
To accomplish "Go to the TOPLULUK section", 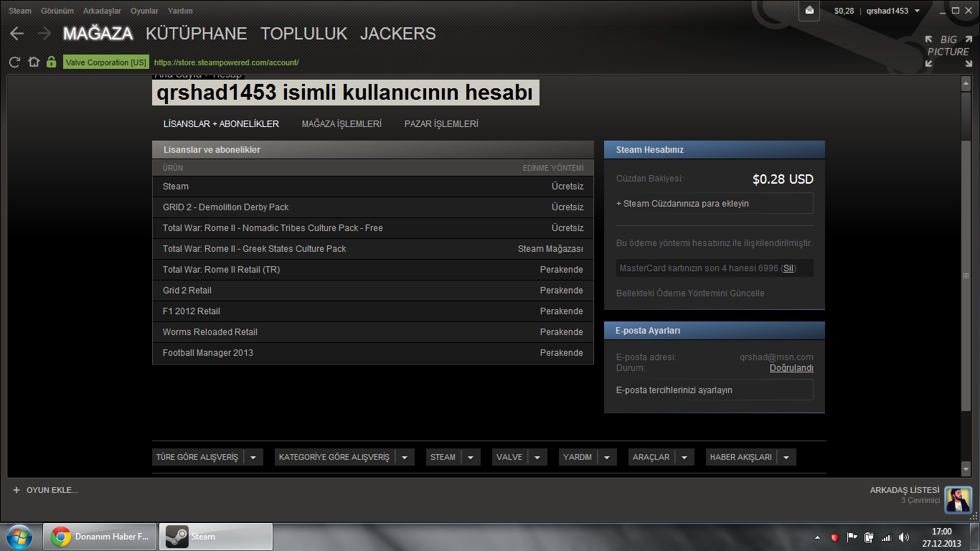I will tap(303, 34).
